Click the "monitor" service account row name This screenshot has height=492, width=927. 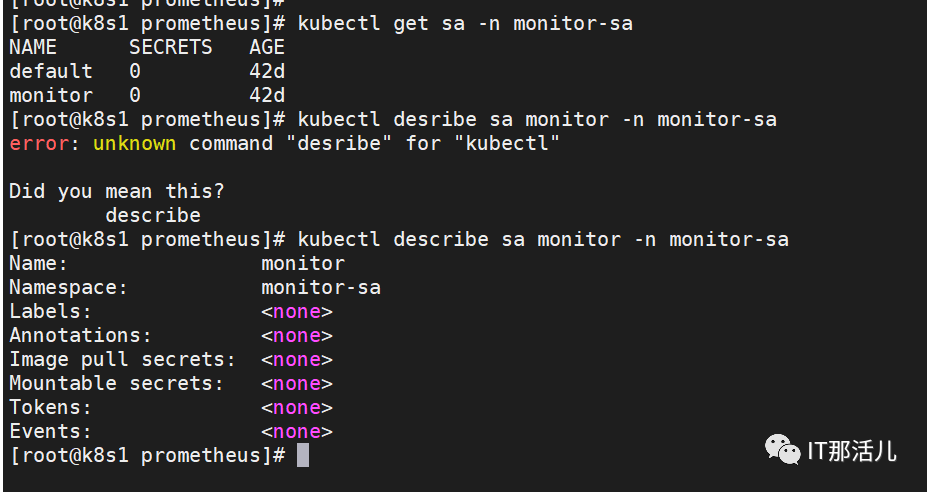[51, 95]
